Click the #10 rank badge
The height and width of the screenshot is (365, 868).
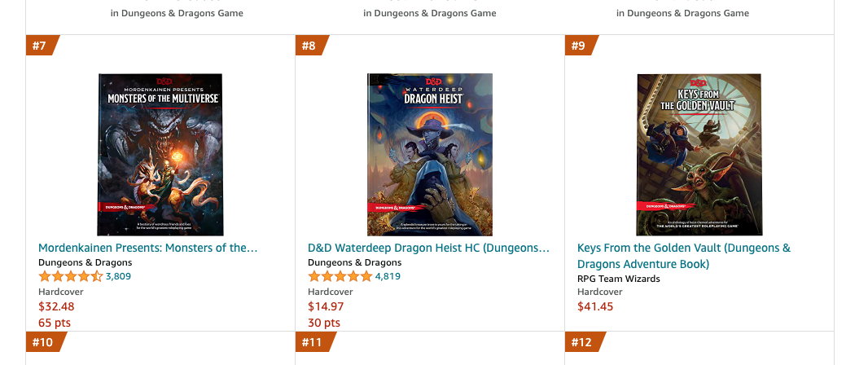click(x=42, y=342)
